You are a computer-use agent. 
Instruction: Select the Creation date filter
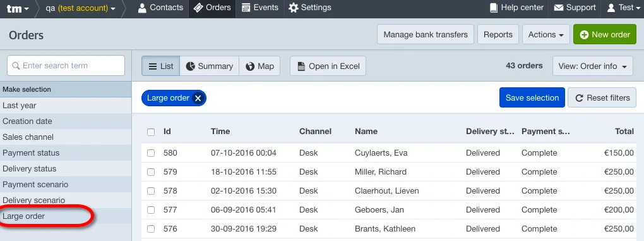[x=66, y=121]
